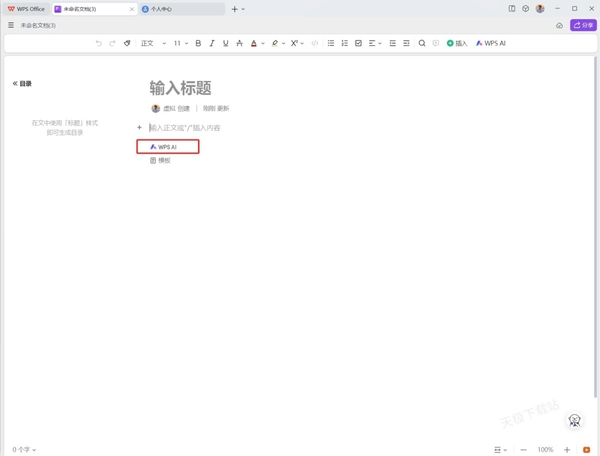Insert a checkbox task list
Screen dimensions: 600x456
point(359,43)
